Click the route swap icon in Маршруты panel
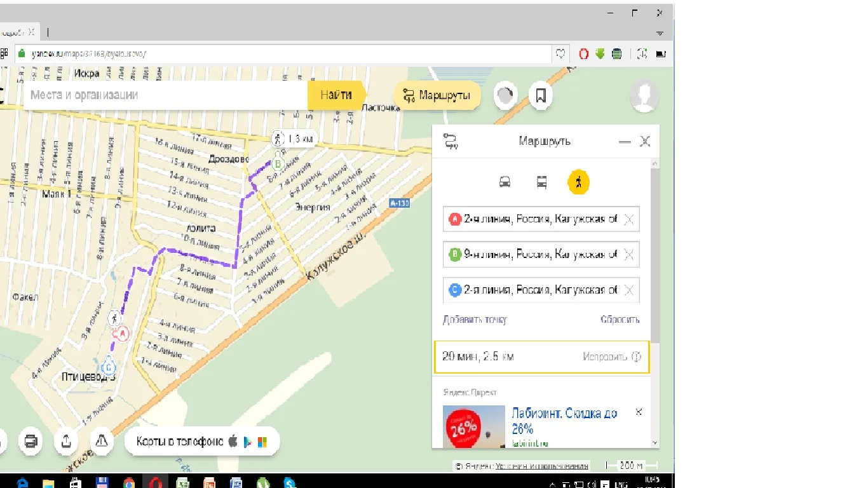Viewport: 868px width, 488px height. point(451,142)
